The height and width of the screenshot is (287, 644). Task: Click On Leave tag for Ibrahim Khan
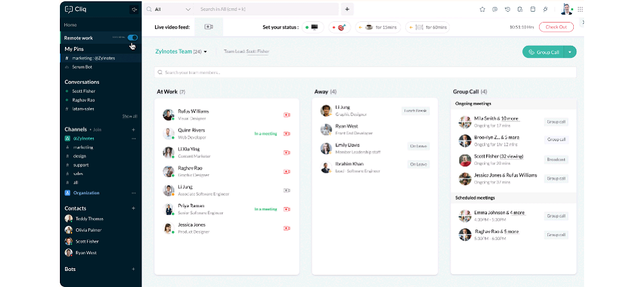tap(418, 164)
